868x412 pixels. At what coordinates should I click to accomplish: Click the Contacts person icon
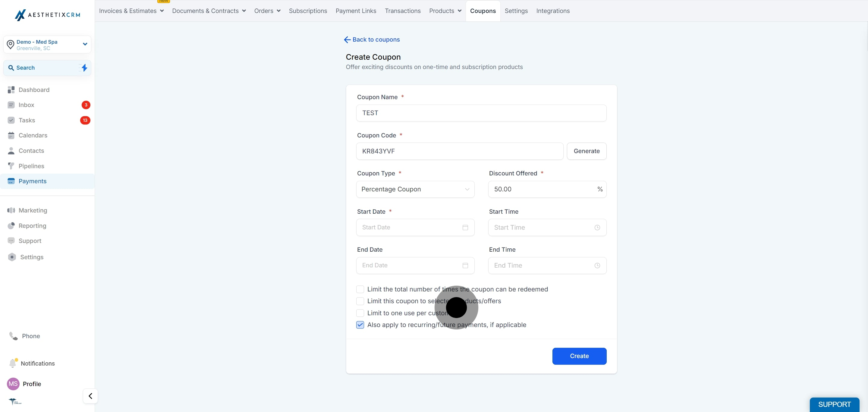[x=11, y=151]
